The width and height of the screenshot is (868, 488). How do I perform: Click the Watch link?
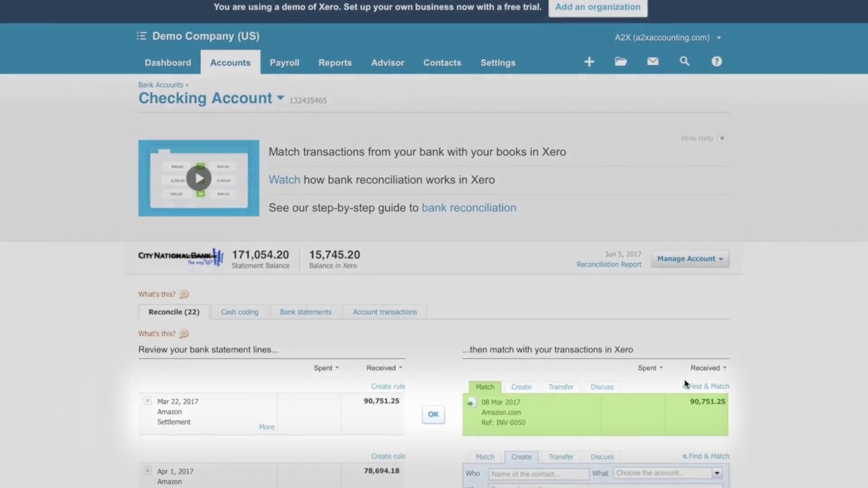(x=284, y=180)
